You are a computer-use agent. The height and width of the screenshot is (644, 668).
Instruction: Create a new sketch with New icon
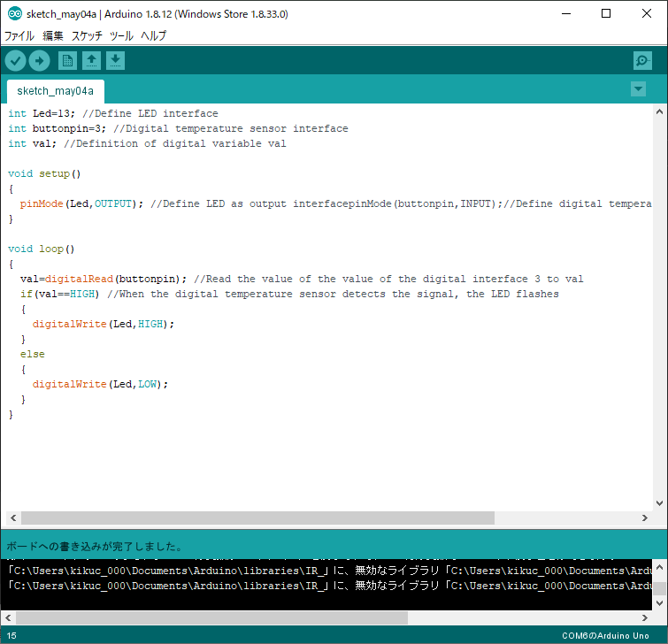point(67,60)
